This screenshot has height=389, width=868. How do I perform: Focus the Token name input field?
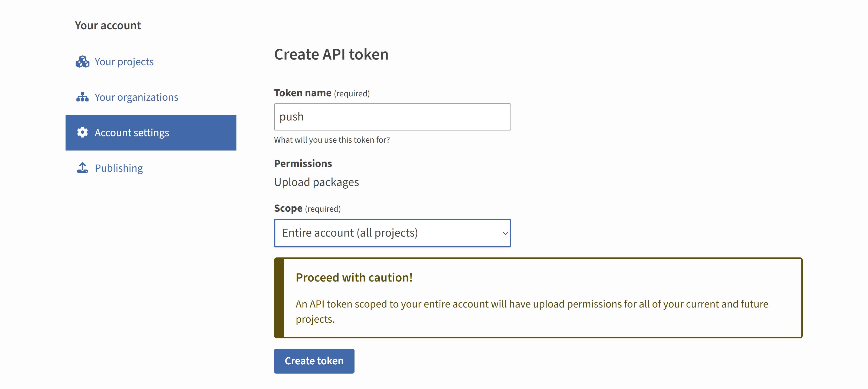[392, 117]
